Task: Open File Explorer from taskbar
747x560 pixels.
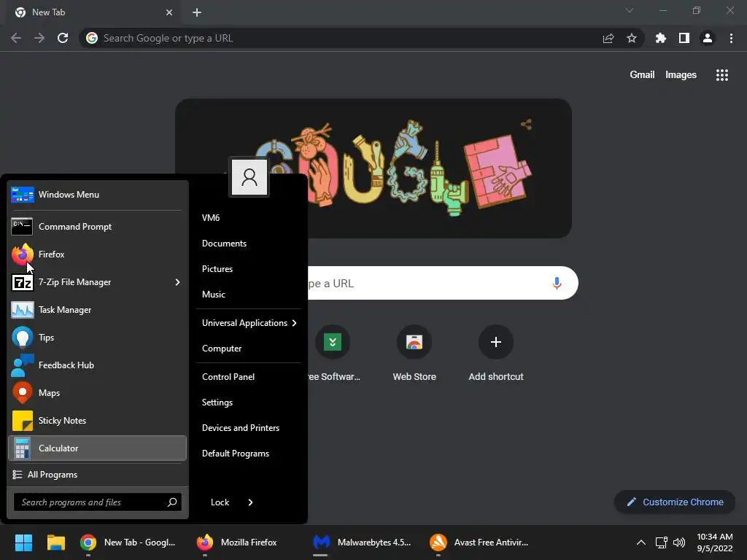Action: coord(55,542)
